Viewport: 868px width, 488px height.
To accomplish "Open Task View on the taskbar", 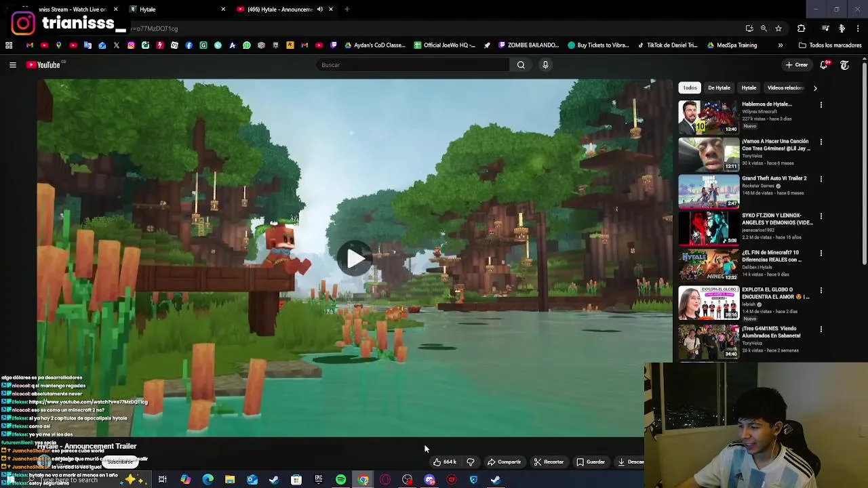I will tap(163, 480).
